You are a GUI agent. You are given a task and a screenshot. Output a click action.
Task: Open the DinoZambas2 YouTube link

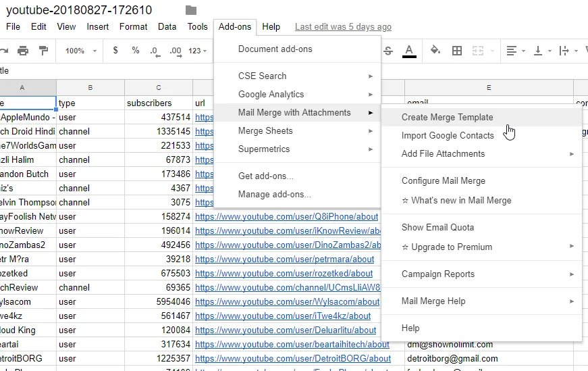point(288,245)
